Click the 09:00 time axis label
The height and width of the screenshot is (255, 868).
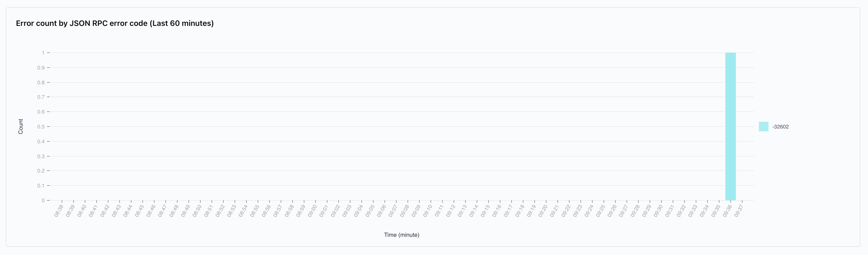[312, 211]
